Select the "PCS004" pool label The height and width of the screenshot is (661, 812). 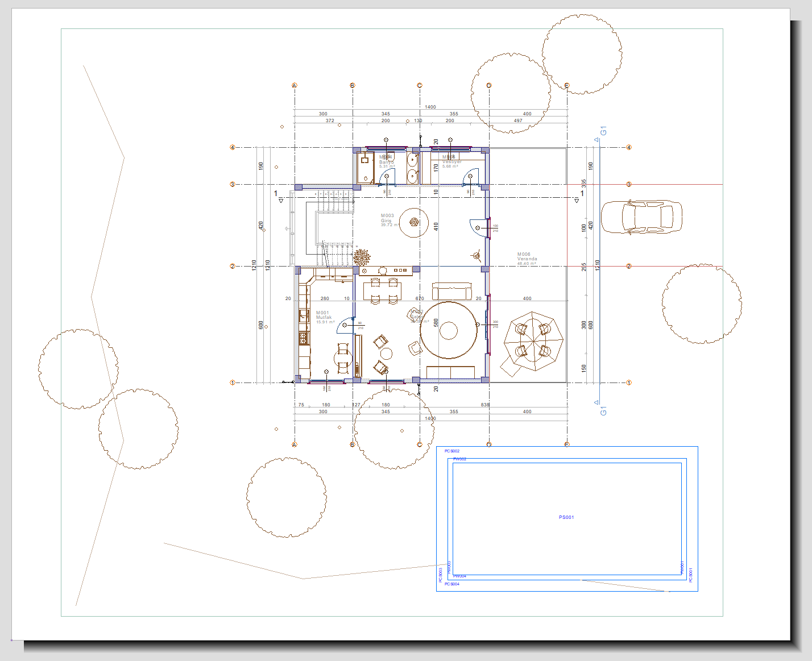coord(452,584)
